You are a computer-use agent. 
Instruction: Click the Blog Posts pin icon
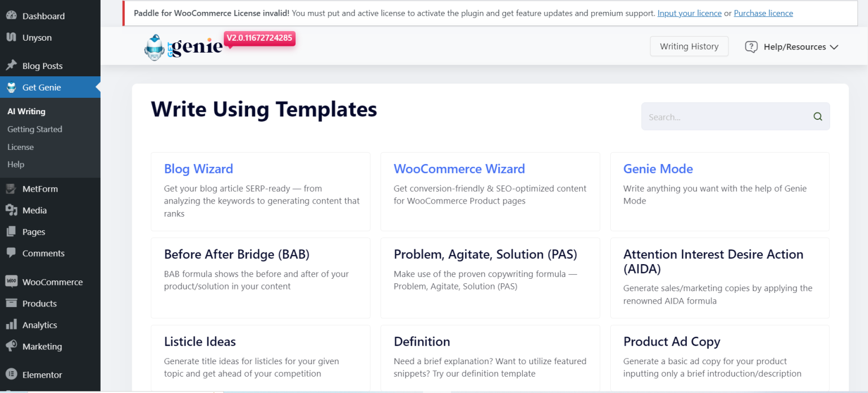[11, 66]
